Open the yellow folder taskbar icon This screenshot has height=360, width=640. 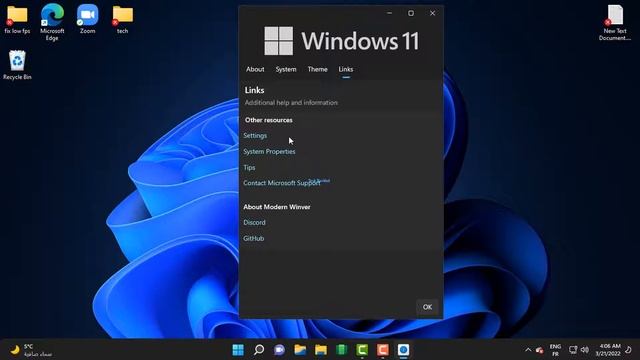(321, 350)
